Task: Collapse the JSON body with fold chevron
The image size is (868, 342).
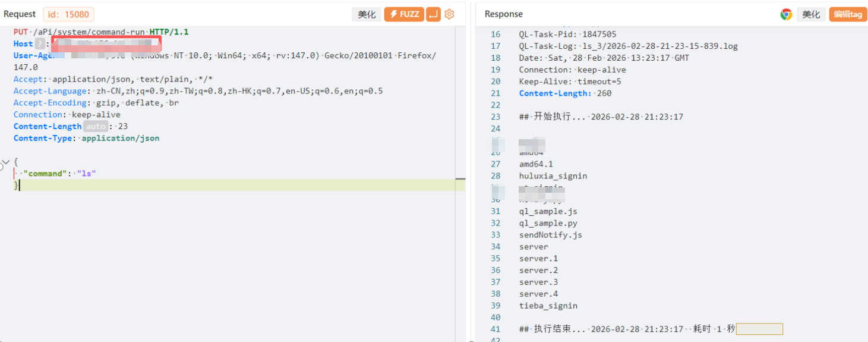Action: tap(7, 162)
